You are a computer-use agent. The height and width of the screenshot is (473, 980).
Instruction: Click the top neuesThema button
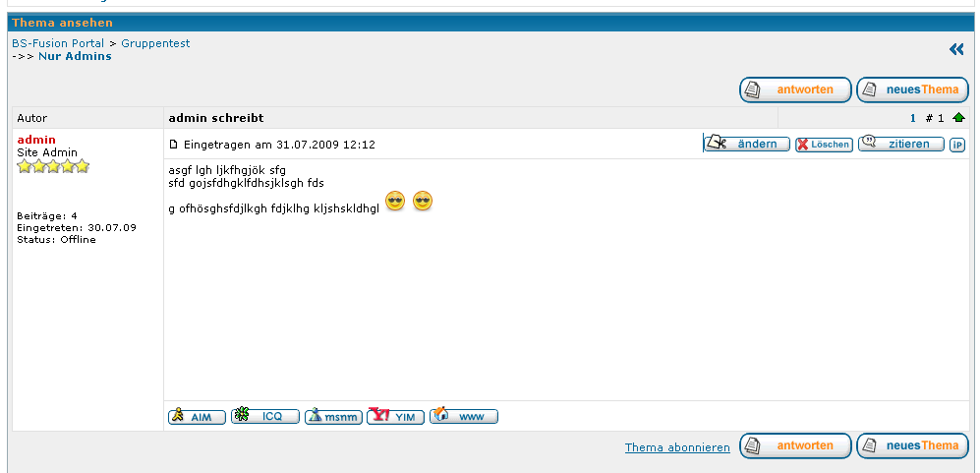click(912, 89)
